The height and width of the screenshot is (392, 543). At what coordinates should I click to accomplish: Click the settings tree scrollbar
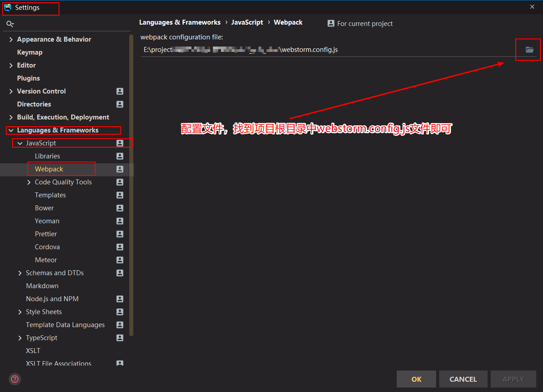point(131,179)
